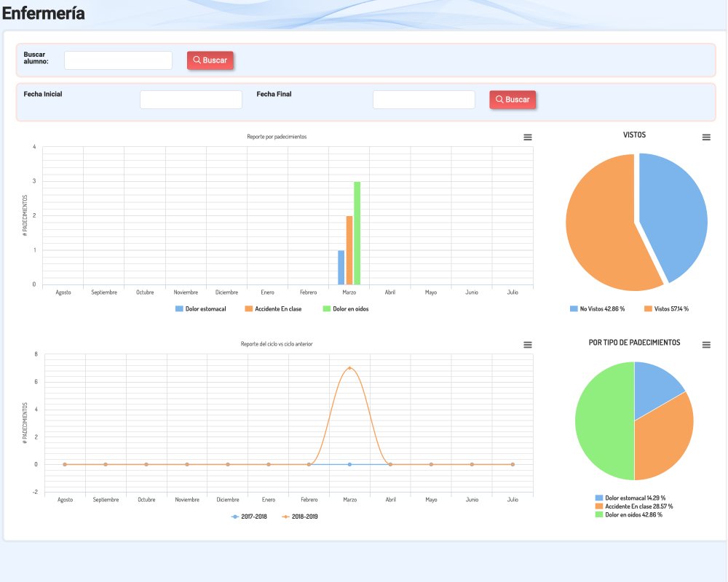This screenshot has height=582, width=728.
Task: Open the ciclo vs ciclo anterior chart menu
Action: [x=527, y=345]
